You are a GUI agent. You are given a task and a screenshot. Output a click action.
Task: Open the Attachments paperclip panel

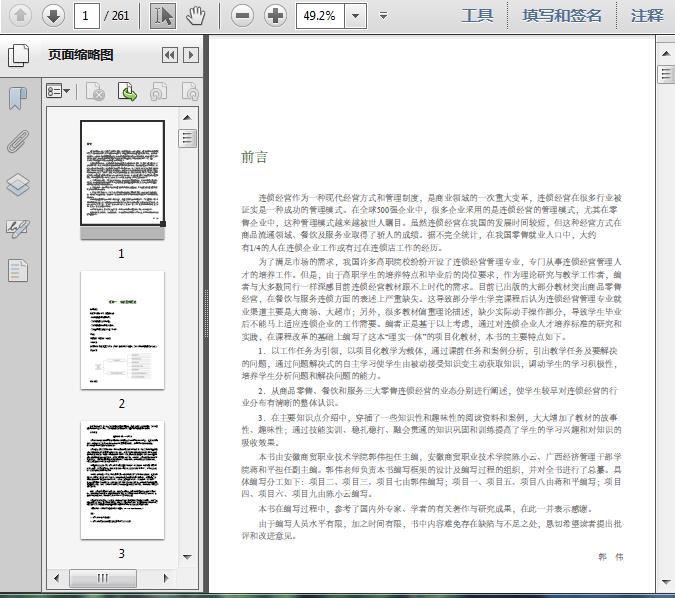click(18, 141)
